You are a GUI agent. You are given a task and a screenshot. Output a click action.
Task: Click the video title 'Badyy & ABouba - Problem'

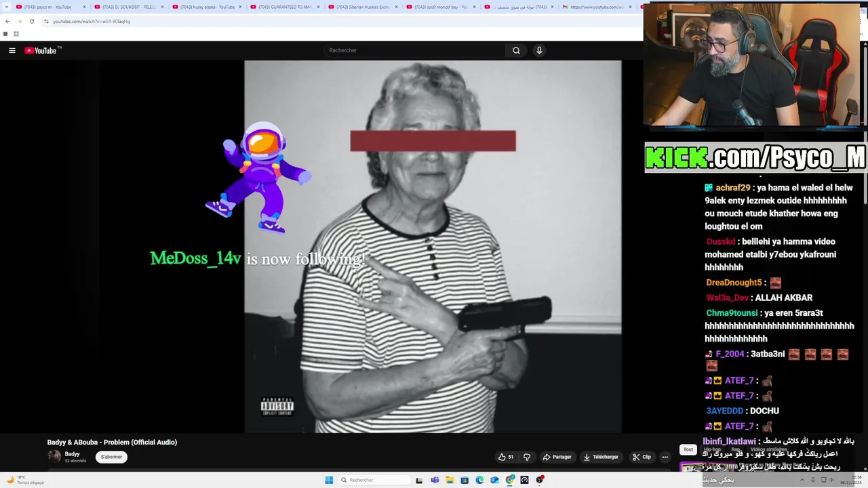(x=112, y=442)
